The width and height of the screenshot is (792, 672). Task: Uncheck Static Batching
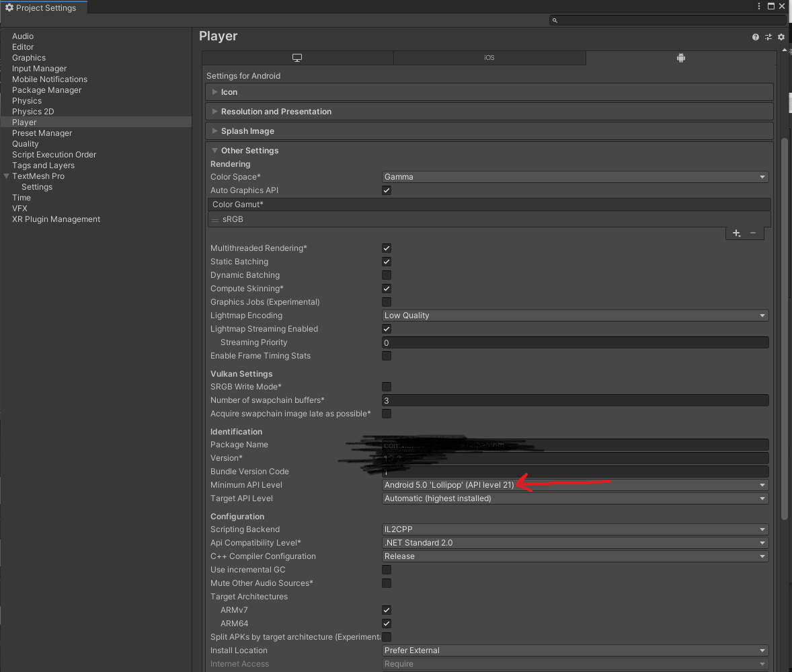(x=387, y=262)
